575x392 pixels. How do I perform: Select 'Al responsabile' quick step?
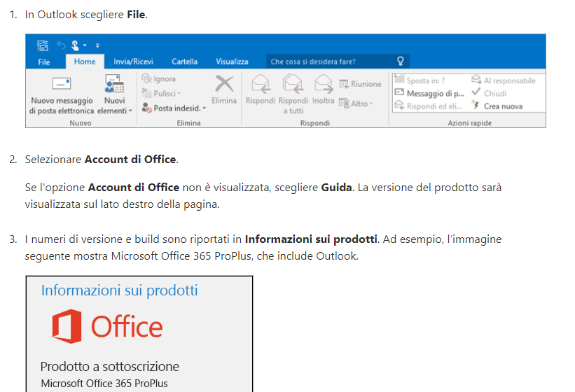(x=504, y=80)
